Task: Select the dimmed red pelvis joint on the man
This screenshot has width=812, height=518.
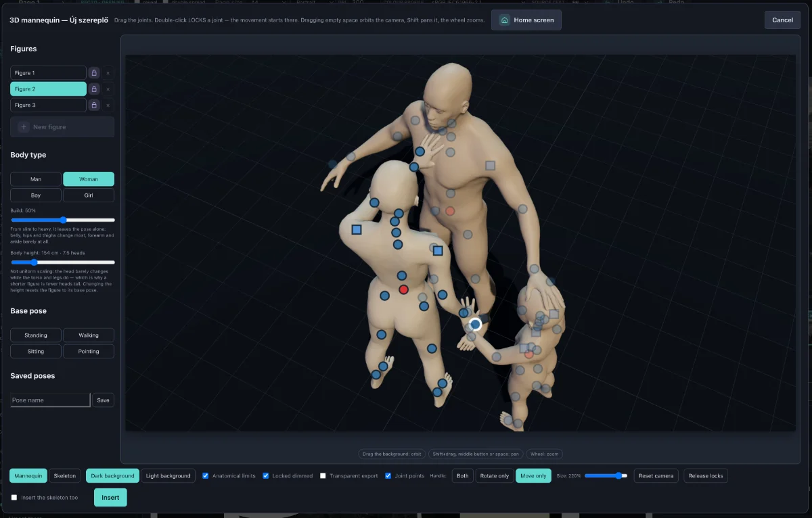Action: coord(450,211)
